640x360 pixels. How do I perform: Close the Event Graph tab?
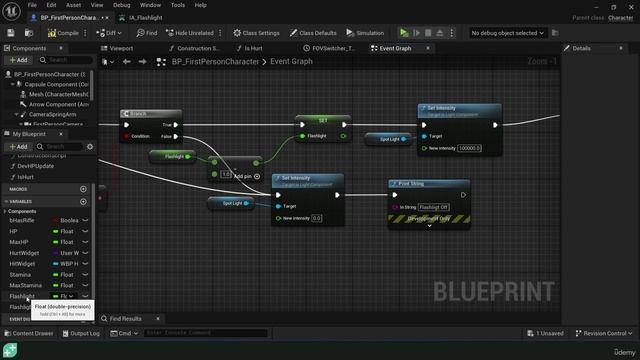428,48
